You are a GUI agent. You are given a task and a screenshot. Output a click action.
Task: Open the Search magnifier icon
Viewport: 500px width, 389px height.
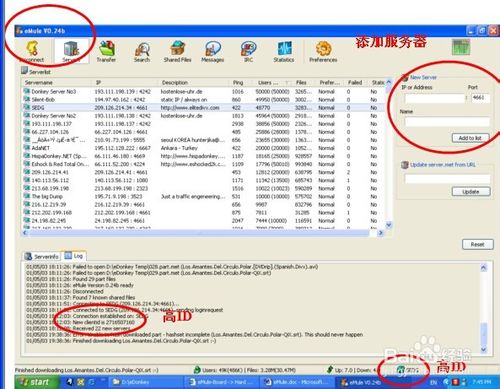pyautogui.click(x=142, y=51)
